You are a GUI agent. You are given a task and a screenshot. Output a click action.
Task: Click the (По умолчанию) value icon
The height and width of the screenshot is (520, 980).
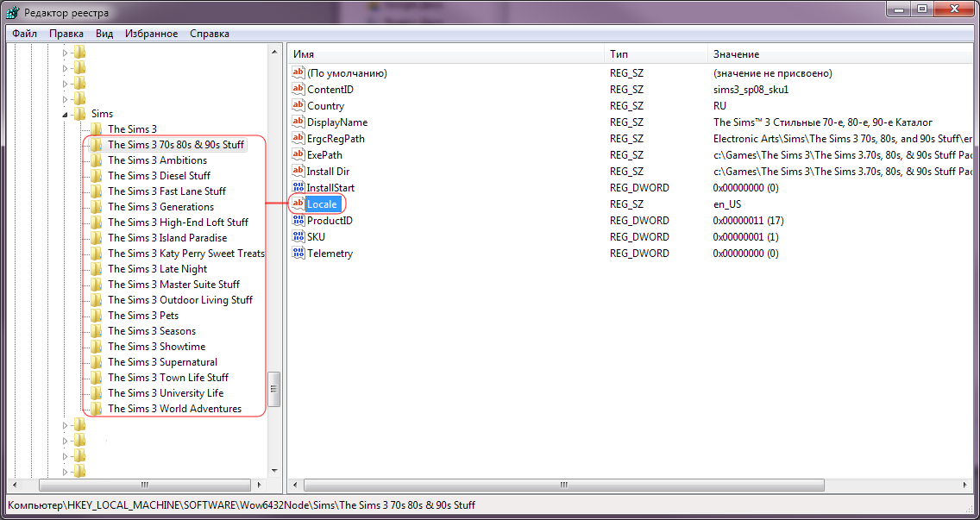click(298, 73)
